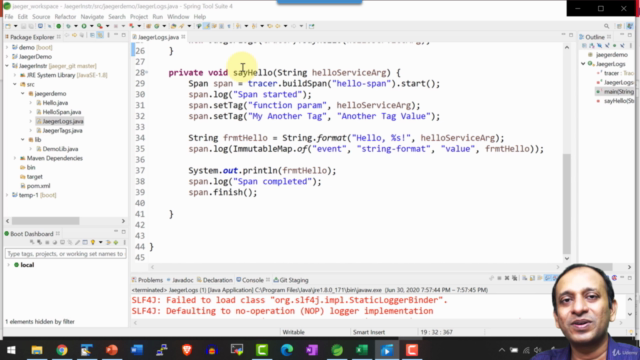Click the Open Type toolbar icon

pyautogui.click(x=173, y=26)
